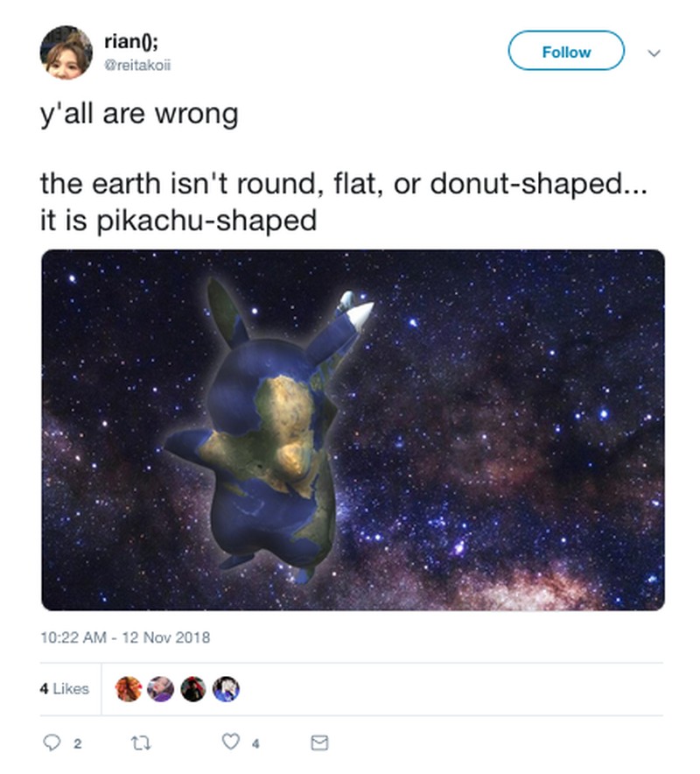
Task: Click the reply count "2"
Action: click(x=76, y=743)
